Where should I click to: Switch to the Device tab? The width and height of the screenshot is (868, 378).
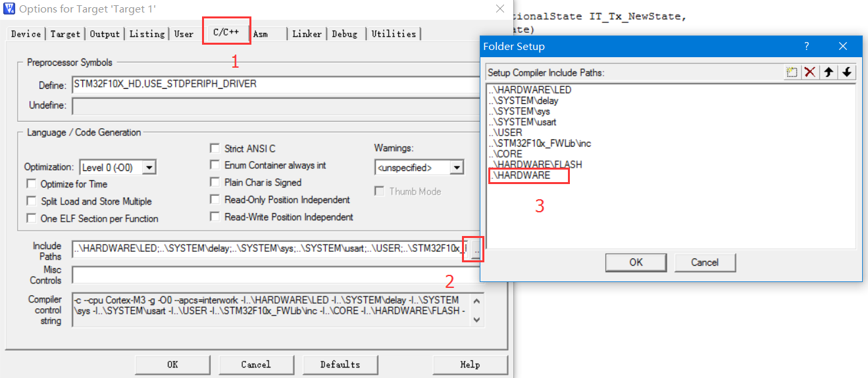26,34
